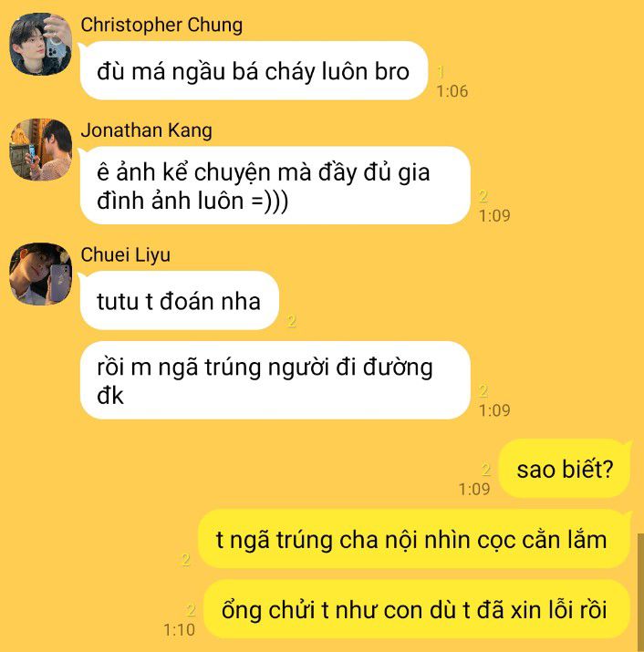Tap the Jonathan Kang sender name
Viewport: 644px width, 652px height.
[147, 130]
